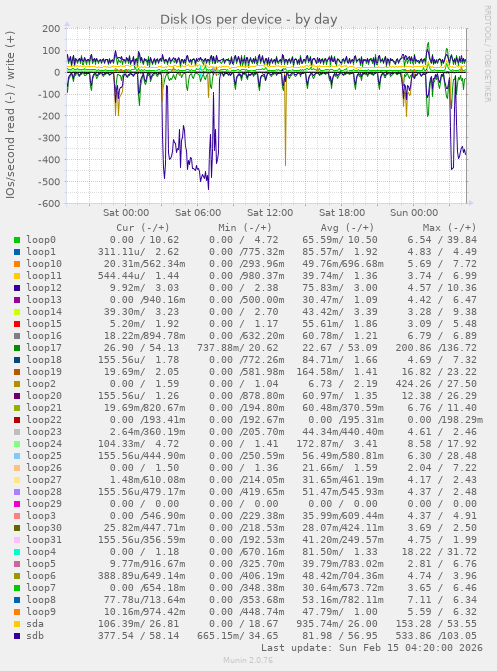
Task: Select the 'loop11' legend label
Action: click(x=44, y=276)
